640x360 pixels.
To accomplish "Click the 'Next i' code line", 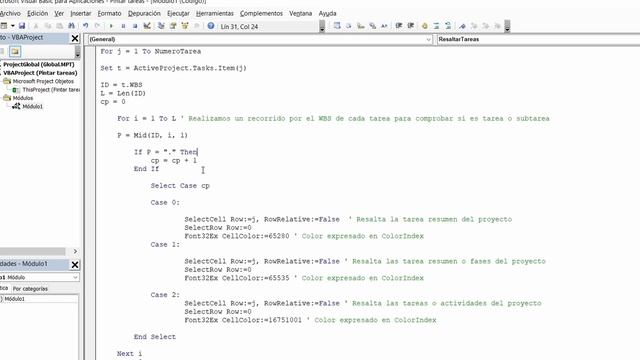I will (129, 353).
